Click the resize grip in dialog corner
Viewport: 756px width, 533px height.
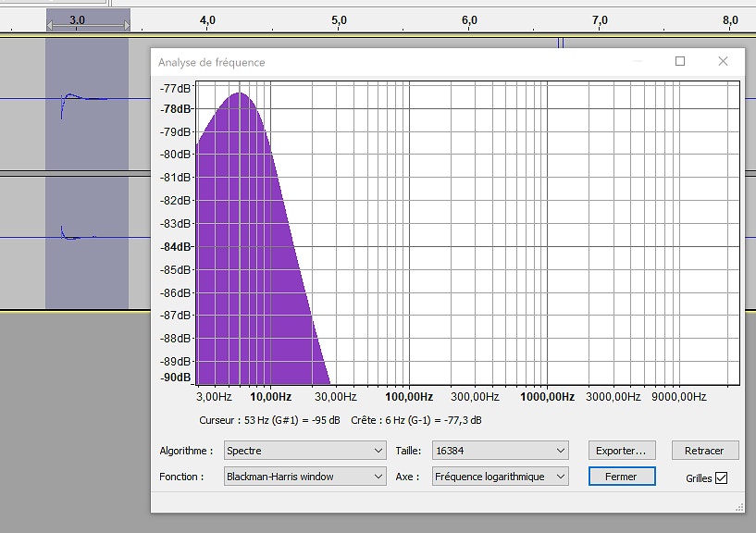click(739, 506)
